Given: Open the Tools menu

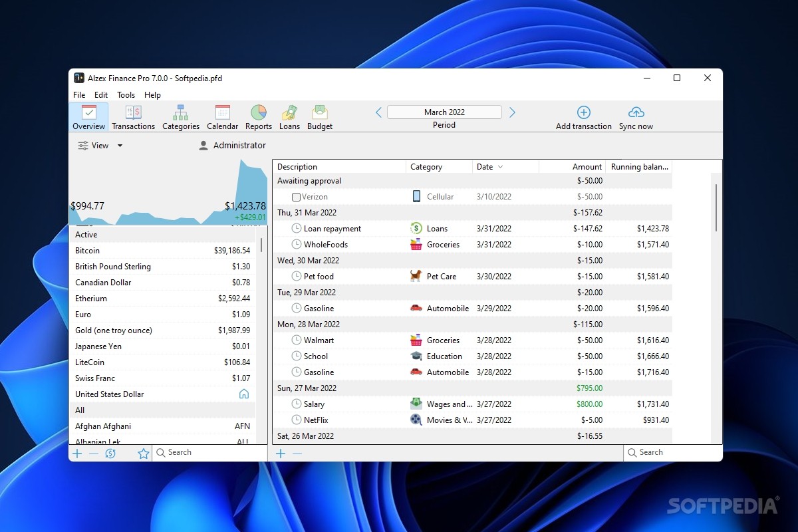Looking at the screenshot, I should click(126, 95).
